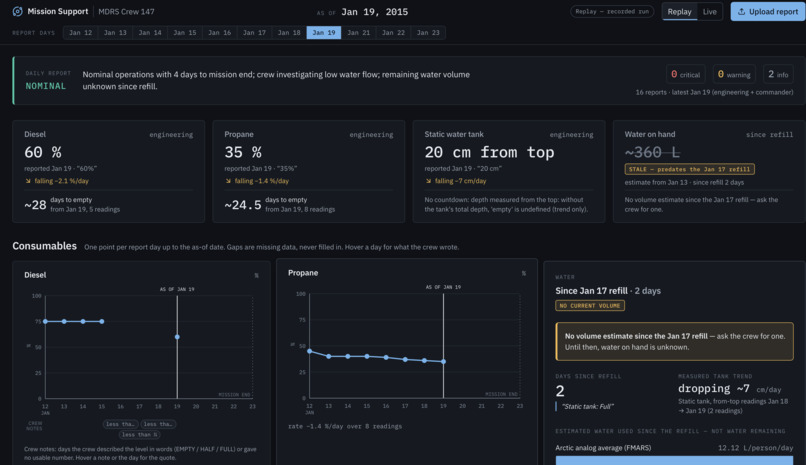
Task: Select the Jan 17 report day
Action: pos(254,32)
